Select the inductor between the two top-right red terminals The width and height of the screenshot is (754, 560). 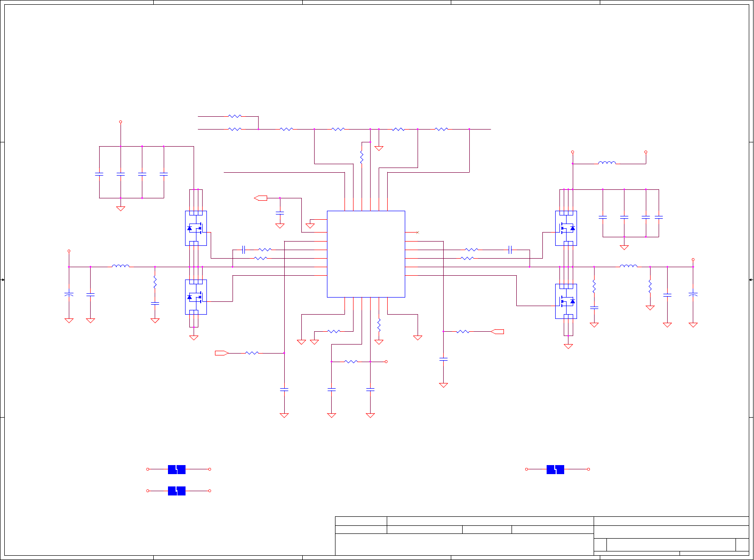[x=607, y=163]
